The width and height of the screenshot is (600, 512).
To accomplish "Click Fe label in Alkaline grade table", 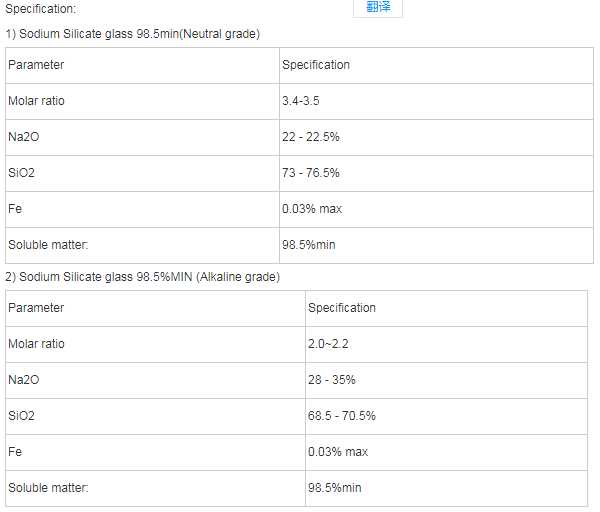I will pos(14,452).
